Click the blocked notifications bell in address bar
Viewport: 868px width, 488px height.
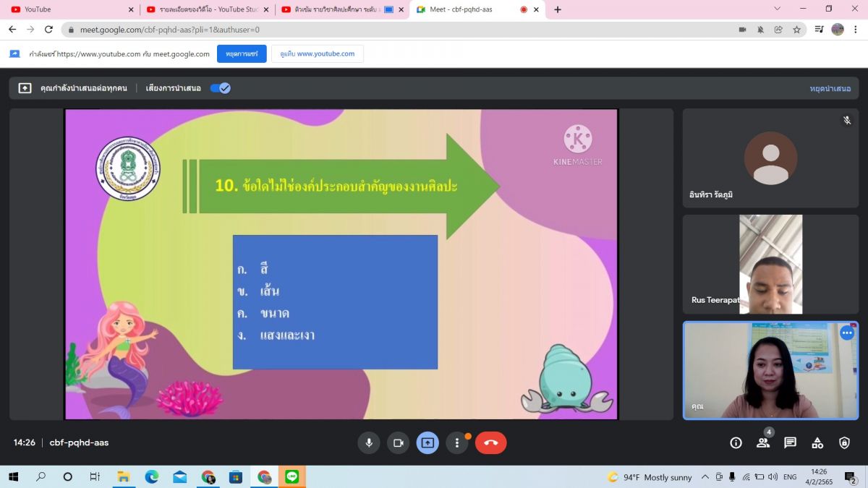(760, 30)
